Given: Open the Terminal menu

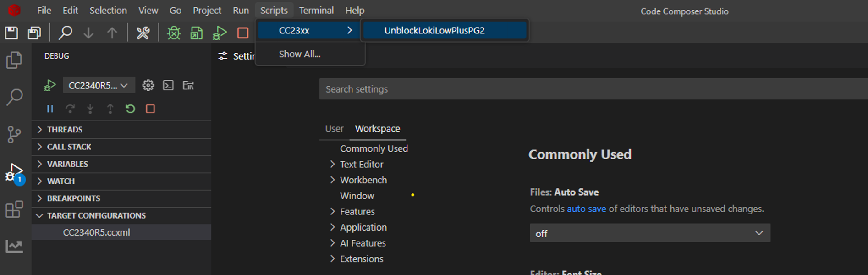Looking at the screenshot, I should click(316, 10).
